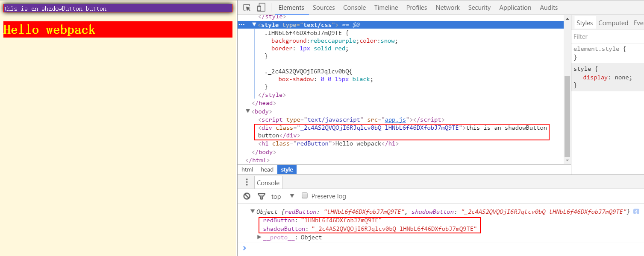Click the Elements panel vertical scrollbar thumb
This screenshot has width=644, height=256.
[x=567, y=116]
